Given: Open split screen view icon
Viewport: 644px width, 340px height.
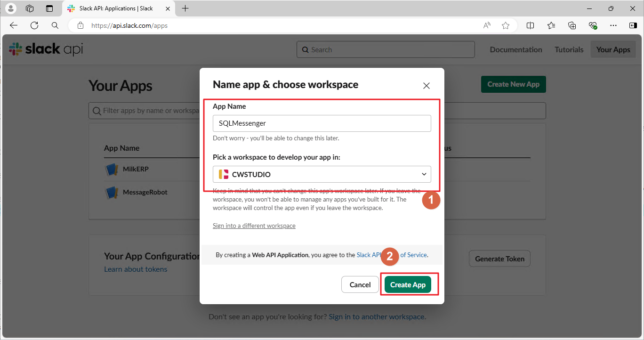Looking at the screenshot, I should click(x=530, y=25).
